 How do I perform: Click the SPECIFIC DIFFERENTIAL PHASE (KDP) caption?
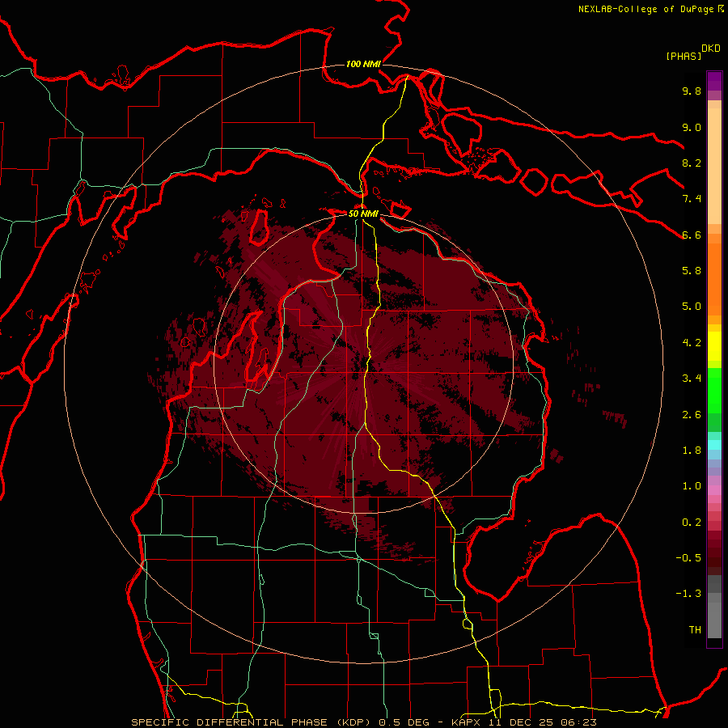pos(252,722)
